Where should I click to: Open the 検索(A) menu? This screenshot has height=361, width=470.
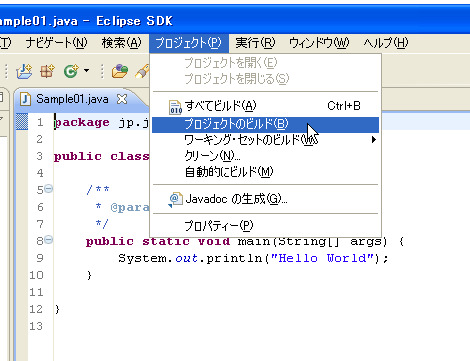[x=122, y=43]
